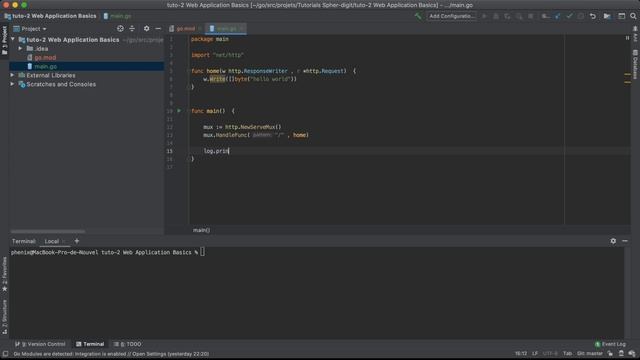640x360 pixels.
Task: Click the terminal prompt input area
Action: 202,252
